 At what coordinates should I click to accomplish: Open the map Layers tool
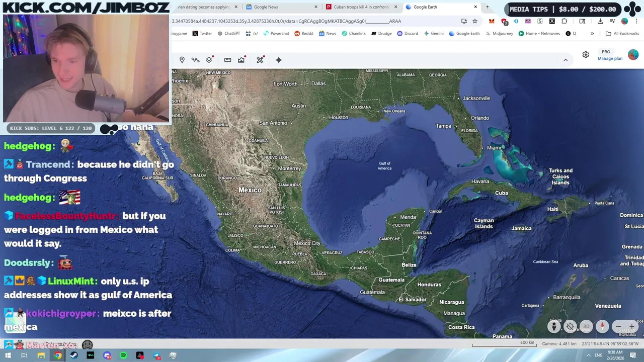click(x=209, y=60)
